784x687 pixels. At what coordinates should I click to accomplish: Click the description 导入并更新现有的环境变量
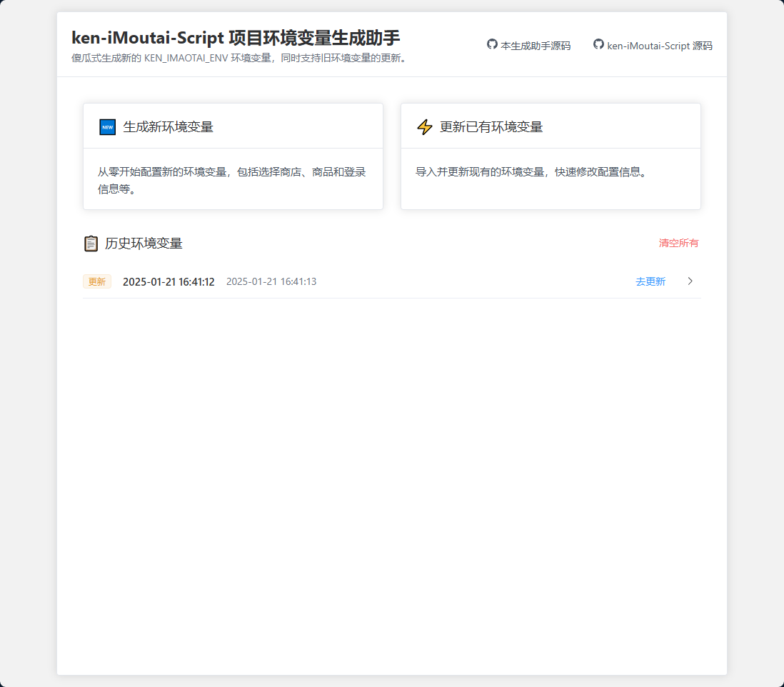(533, 172)
